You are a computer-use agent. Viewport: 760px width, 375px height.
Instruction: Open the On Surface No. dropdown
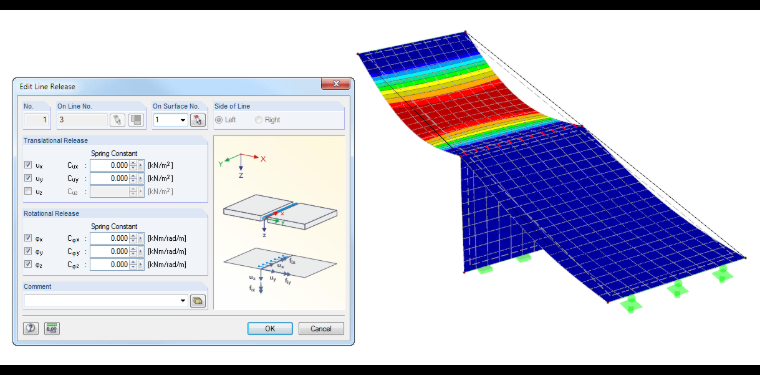[x=183, y=120]
